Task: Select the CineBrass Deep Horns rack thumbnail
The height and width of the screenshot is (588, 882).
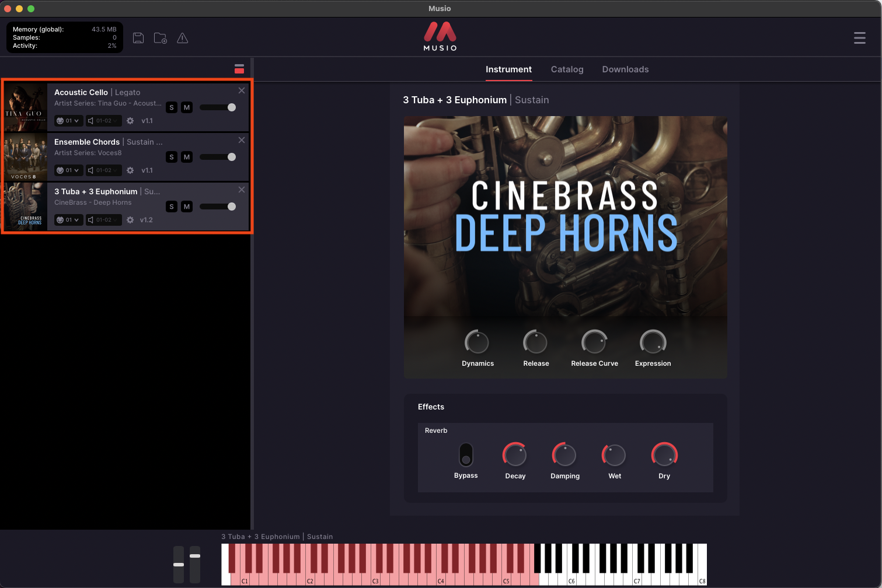Action: pyautogui.click(x=26, y=206)
